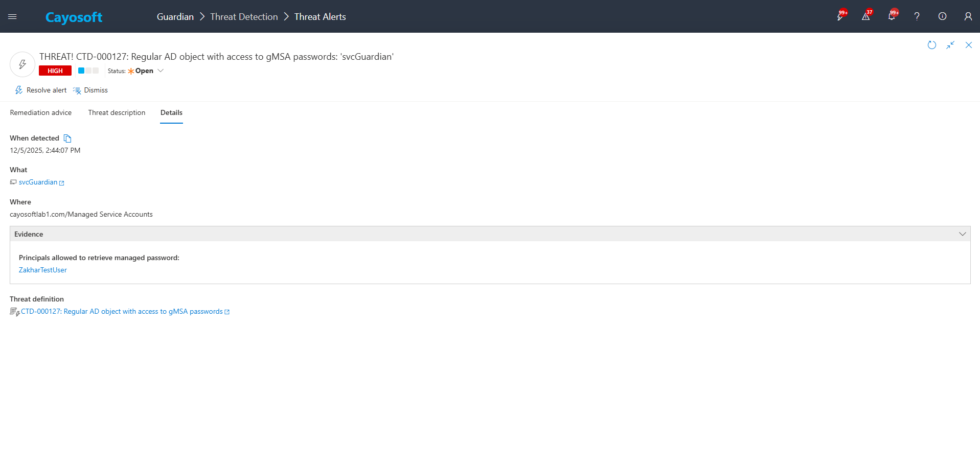The image size is (980, 464).
Task: Open the user account profile icon
Action: (x=968, y=16)
